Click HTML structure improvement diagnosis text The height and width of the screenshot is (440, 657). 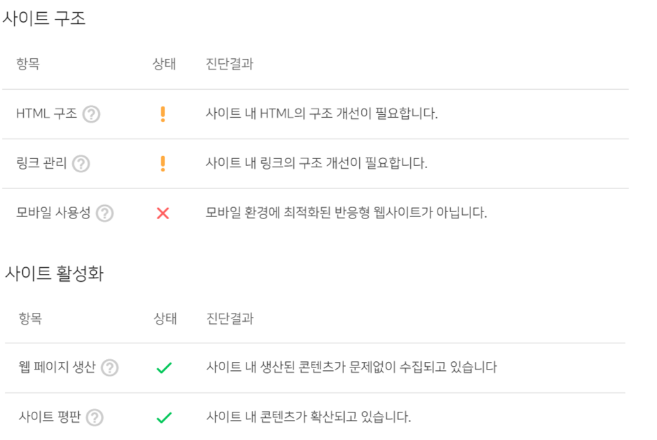coord(321,114)
